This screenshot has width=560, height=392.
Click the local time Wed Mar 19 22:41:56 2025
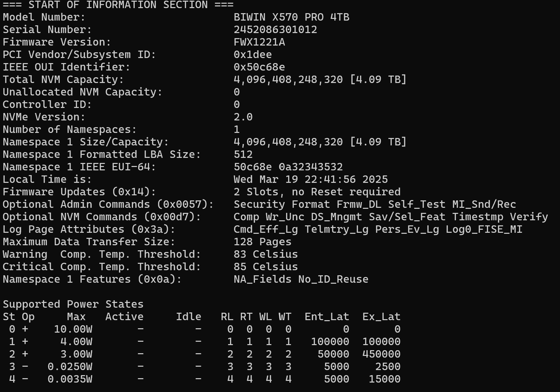tap(310, 179)
